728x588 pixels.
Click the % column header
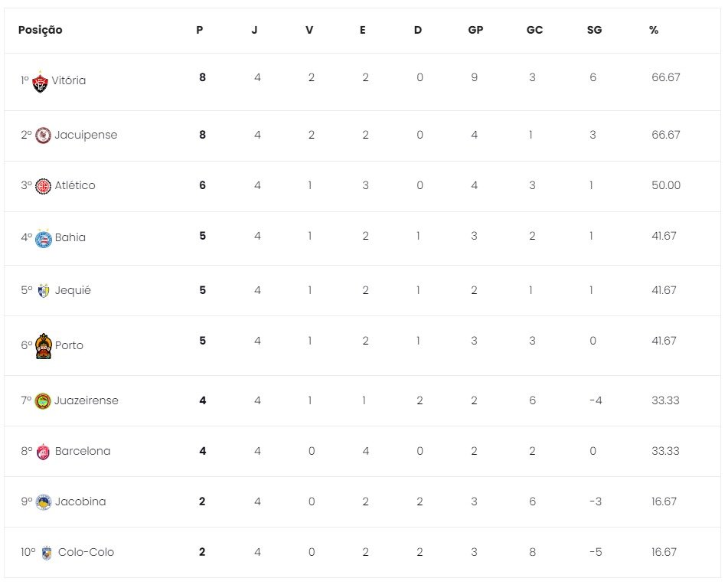point(654,30)
